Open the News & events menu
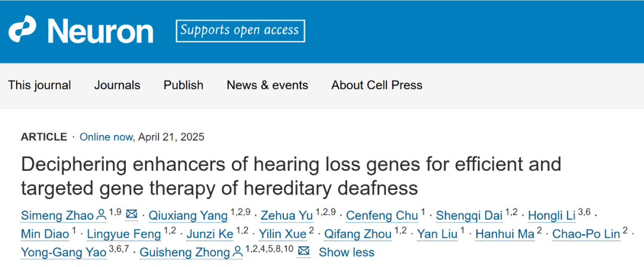644x267 pixels. pos(267,85)
